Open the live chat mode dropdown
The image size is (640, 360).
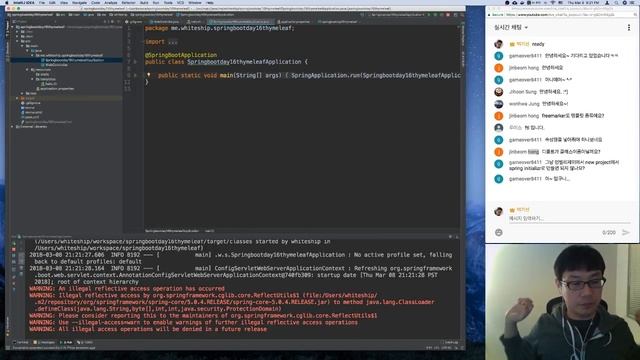(511, 27)
